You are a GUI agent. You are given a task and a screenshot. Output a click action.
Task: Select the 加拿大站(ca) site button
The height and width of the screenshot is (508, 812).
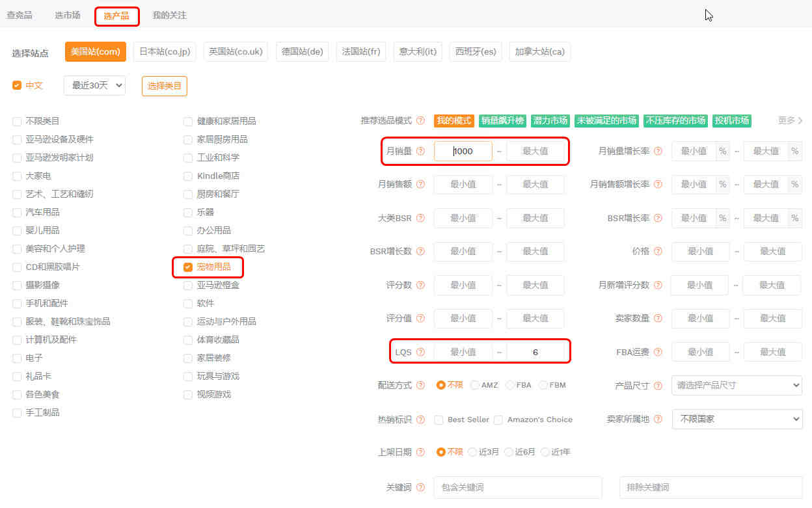click(x=540, y=51)
